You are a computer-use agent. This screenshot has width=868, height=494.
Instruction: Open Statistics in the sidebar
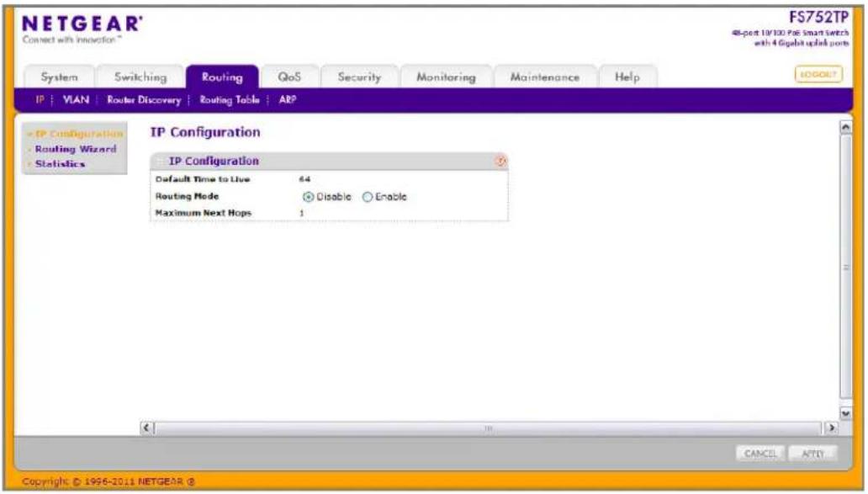[60, 164]
